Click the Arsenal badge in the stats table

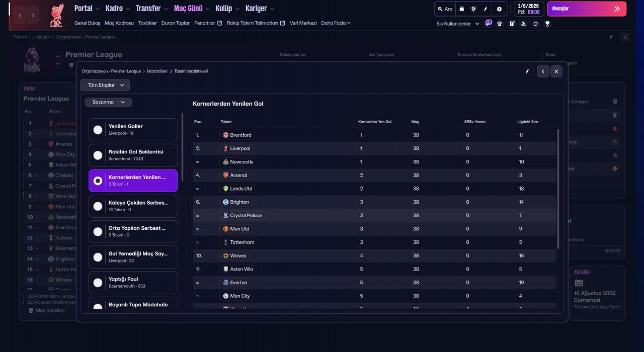226,175
